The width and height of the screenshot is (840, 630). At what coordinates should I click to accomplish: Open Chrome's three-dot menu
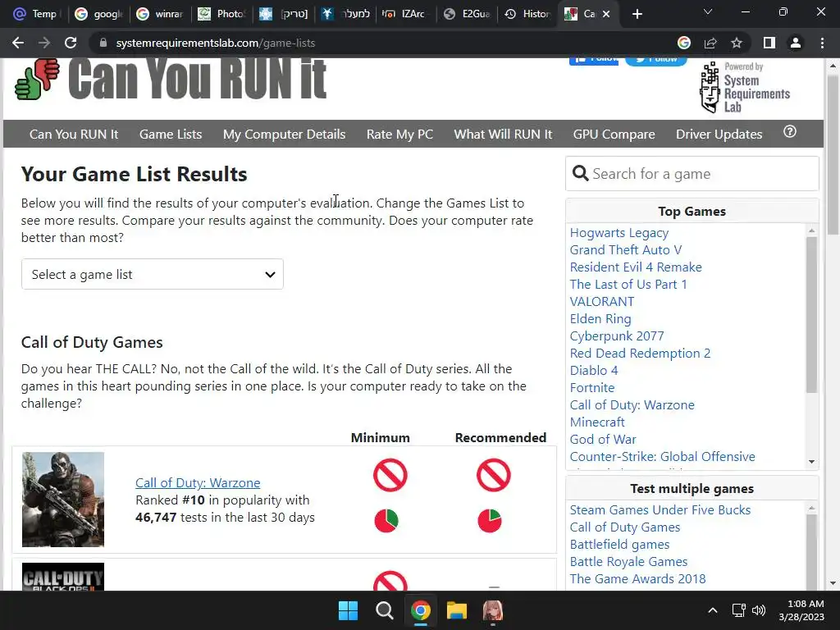[x=822, y=43]
